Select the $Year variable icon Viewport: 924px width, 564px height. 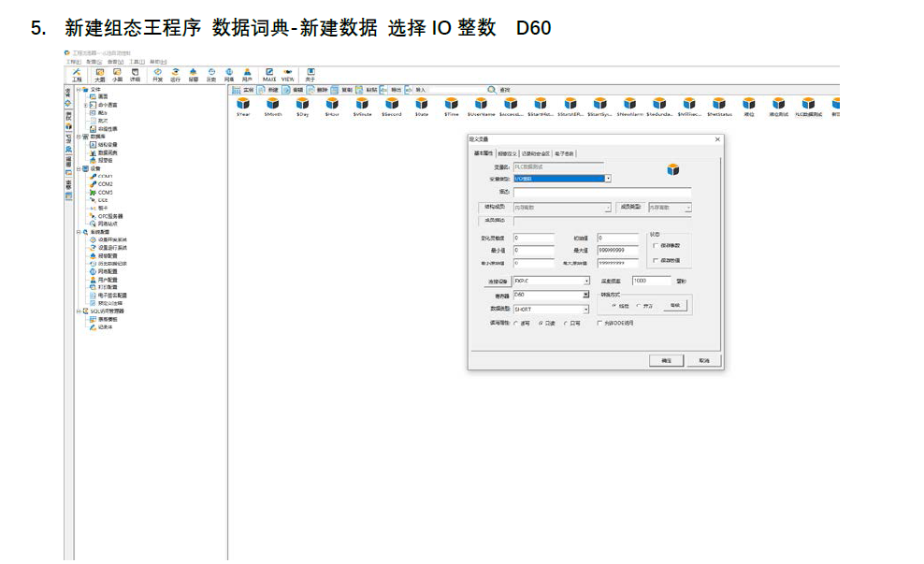[243, 104]
